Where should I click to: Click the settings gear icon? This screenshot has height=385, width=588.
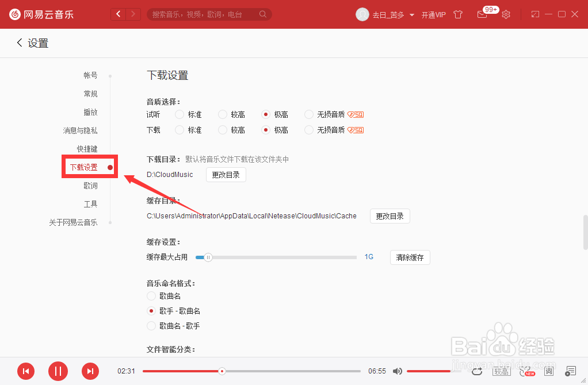[505, 14]
